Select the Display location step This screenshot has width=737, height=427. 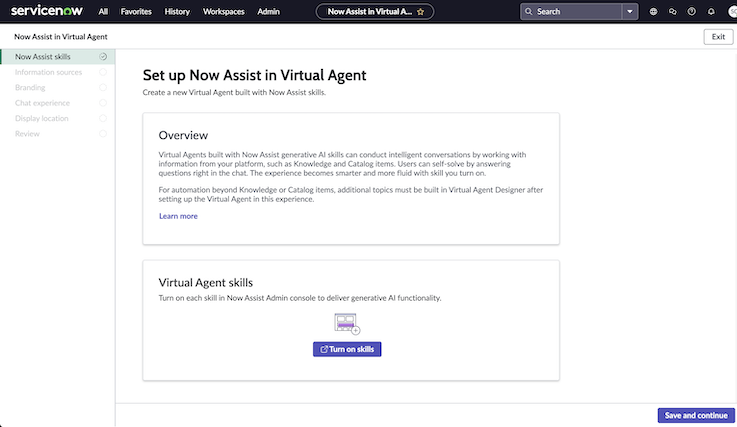pyautogui.click(x=57, y=119)
